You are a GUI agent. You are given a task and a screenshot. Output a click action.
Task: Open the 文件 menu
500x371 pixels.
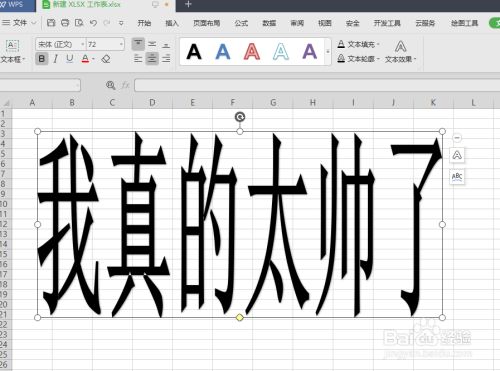20,23
